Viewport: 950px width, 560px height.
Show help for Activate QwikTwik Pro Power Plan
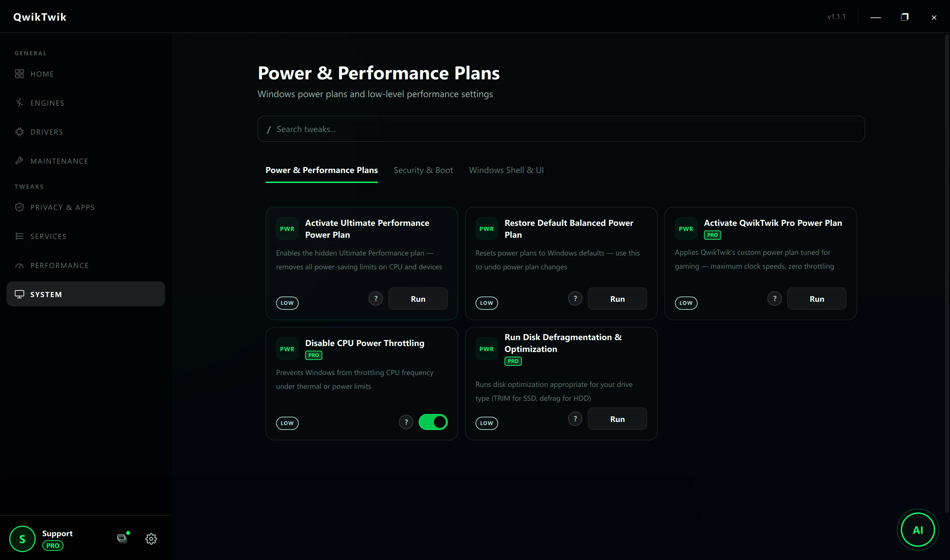(x=775, y=298)
